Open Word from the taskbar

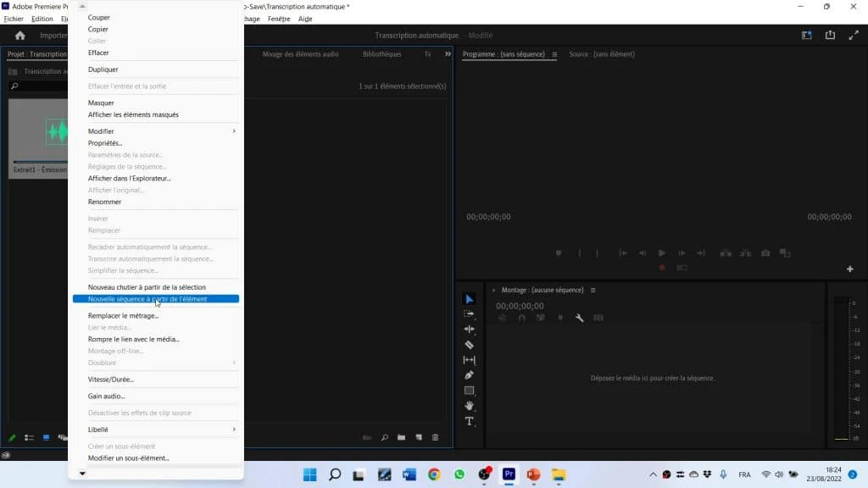(409, 474)
